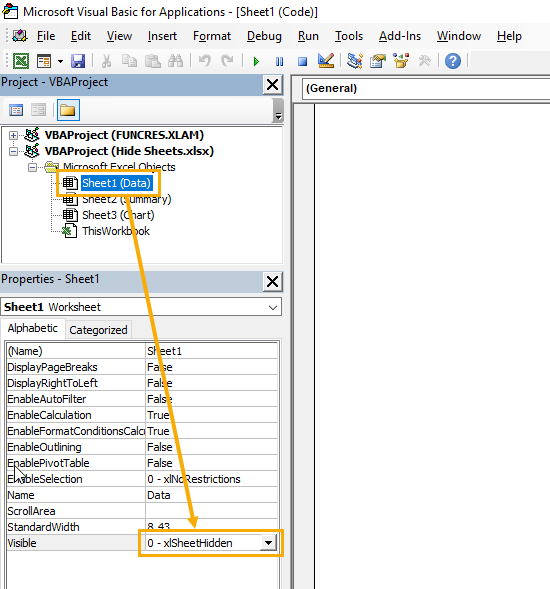This screenshot has height=589, width=550.
Task: Toggle Design Mode ruler icon
Action: (325, 60)
